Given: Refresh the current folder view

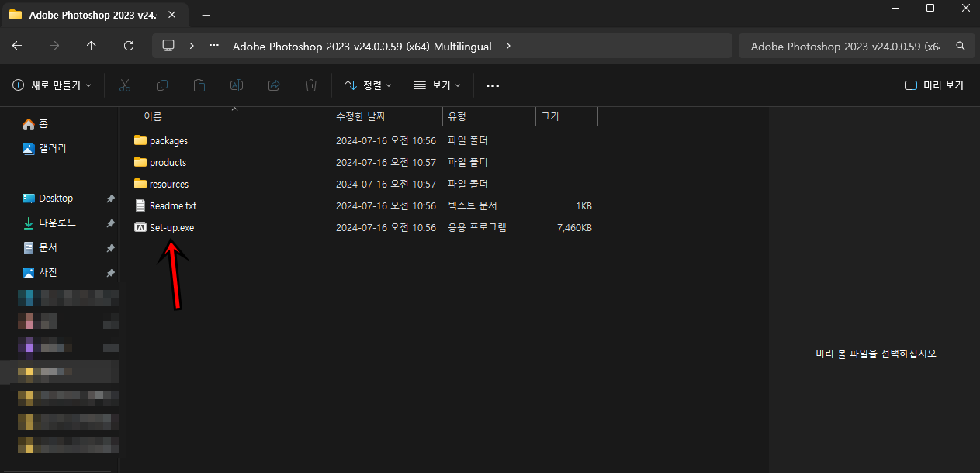Looking at the screenshot, I should pyautogui.click(x=129, y=46).
